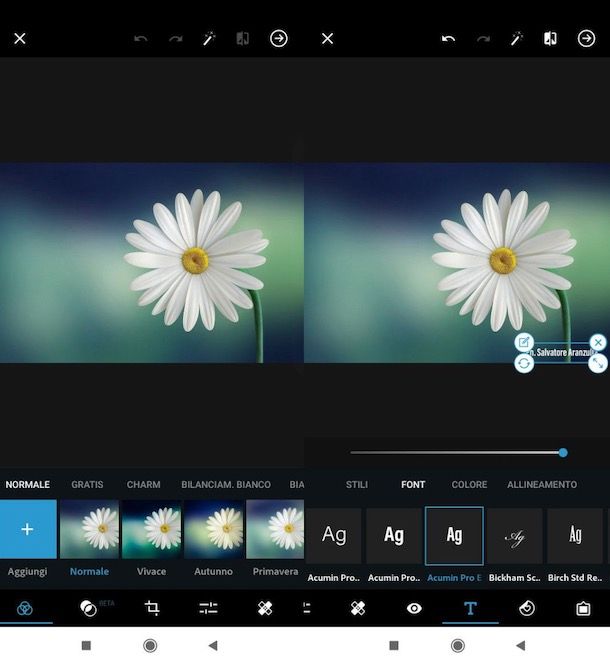Tap the redo arrow in left screen
The image size is (610, 663).
(x=175, y=39)
